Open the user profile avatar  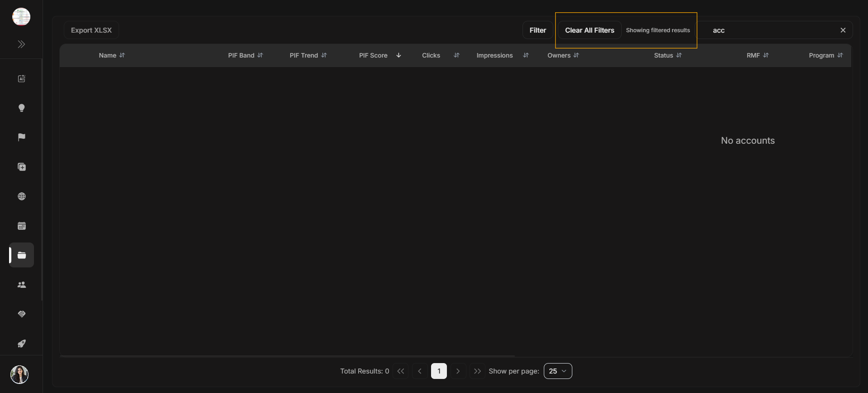click(x=19, y=374)
